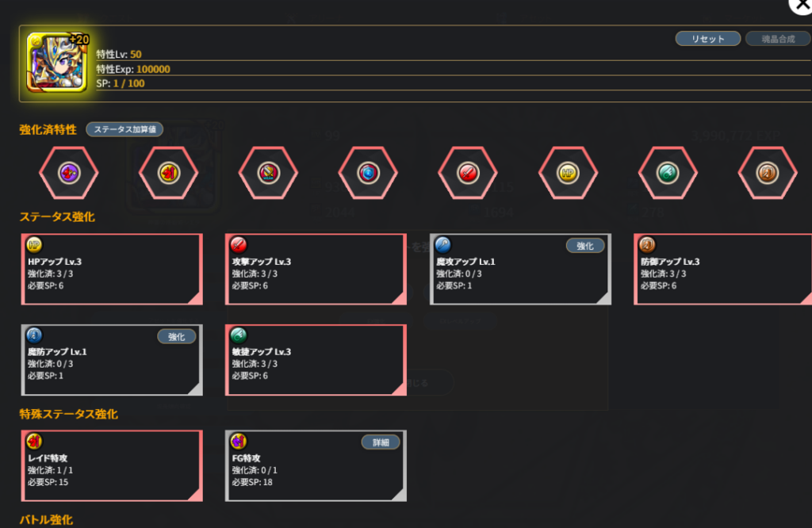
Task: Open 詳細 for the FG特攻 trait
Action: coord(380,442)
